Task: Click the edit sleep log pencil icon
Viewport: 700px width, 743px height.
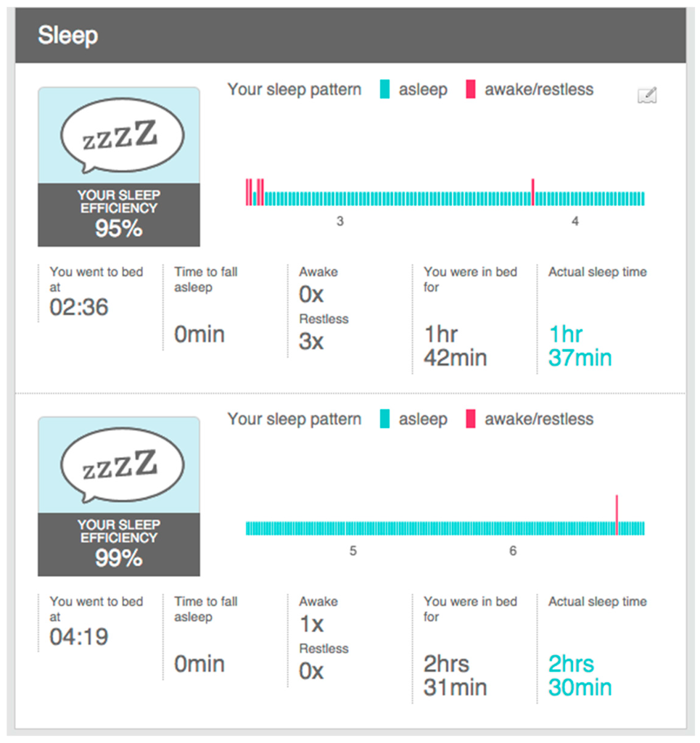Action: coord(647,95)
